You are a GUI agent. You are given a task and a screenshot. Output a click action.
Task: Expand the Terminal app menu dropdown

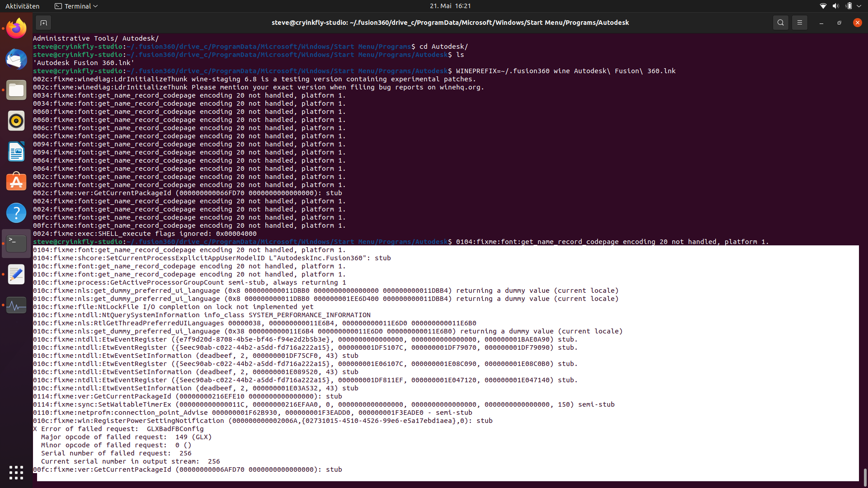pos(76,6)
